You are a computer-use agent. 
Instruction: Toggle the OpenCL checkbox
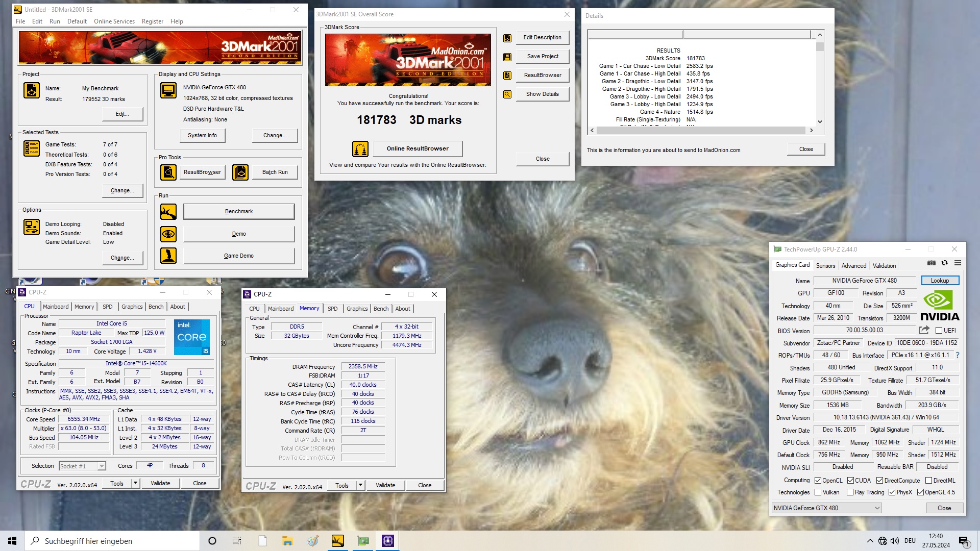818,481
